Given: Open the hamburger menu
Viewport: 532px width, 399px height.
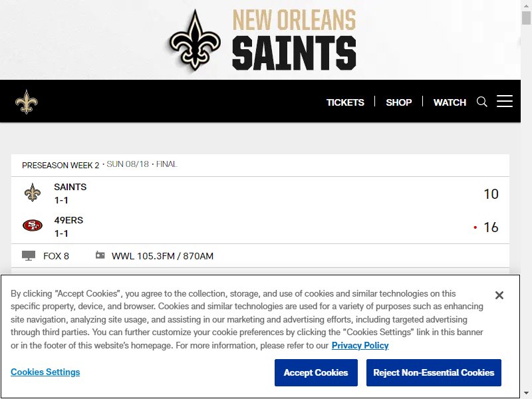Looking at the screenshot, I should [x=505, y=101].
